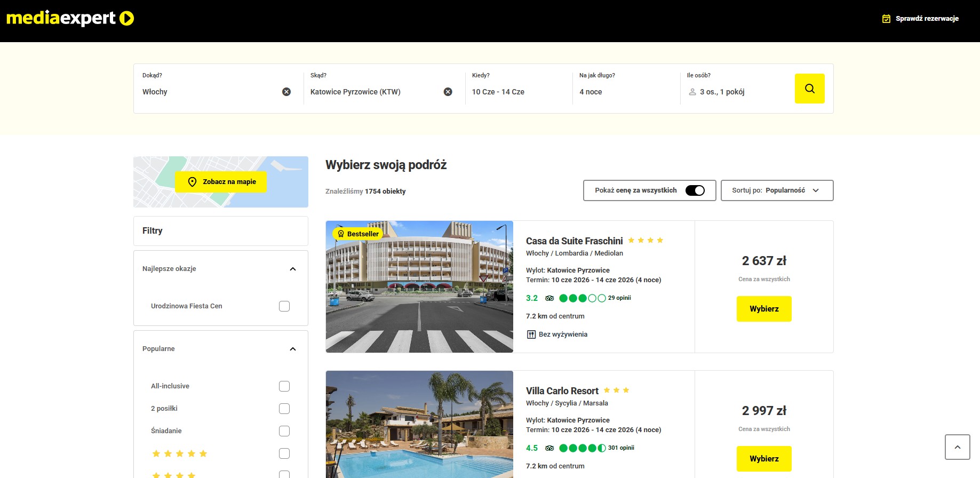980x478 pixels.
Task: Click the person icon in Ile osób field
Action: click(x=692, y=92)
